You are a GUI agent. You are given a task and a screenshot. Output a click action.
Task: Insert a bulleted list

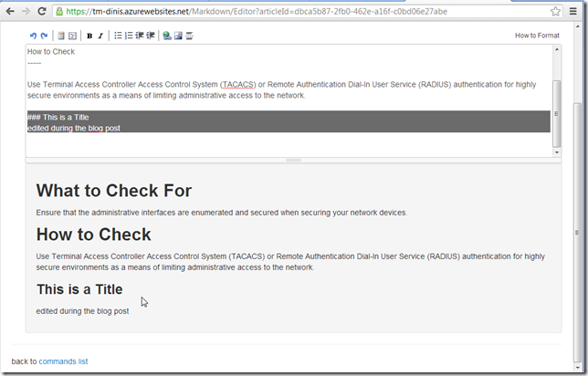click(118, 36)
